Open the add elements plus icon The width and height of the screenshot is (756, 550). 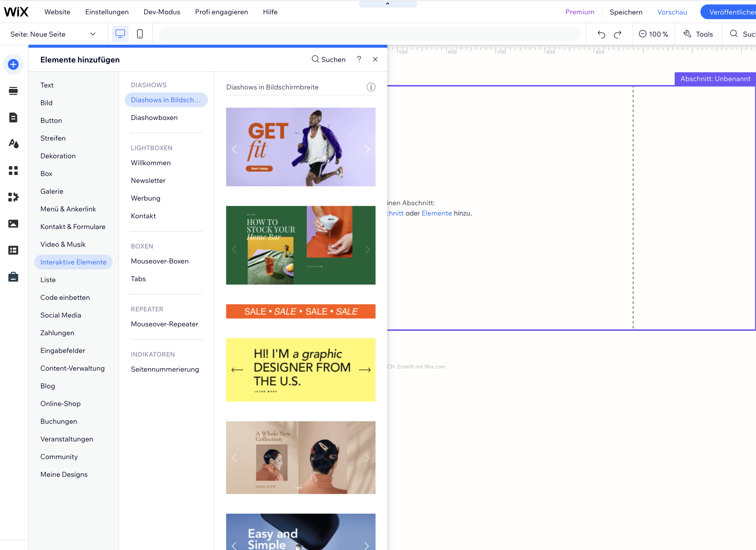pos(13,64)
